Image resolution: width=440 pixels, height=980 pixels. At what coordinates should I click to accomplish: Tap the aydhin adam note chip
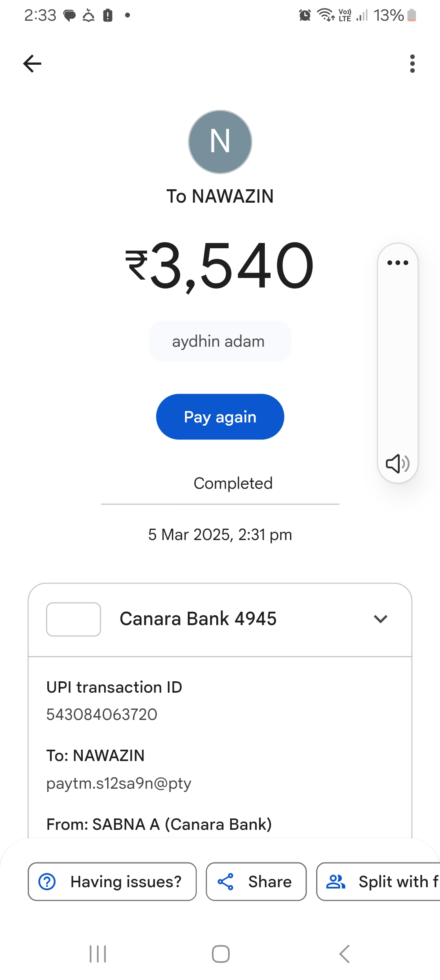[x=220, y=341]
